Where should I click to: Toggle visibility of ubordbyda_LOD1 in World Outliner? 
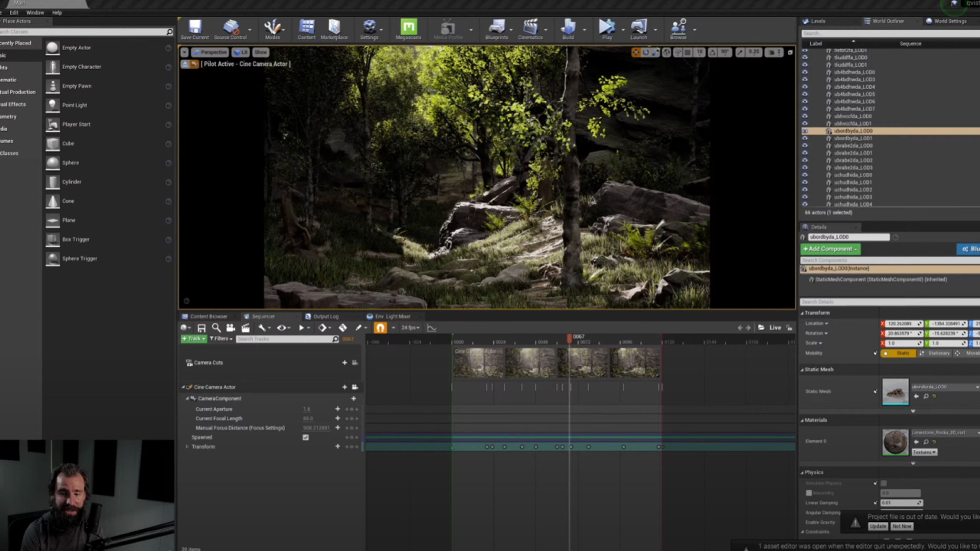[805, 138]
